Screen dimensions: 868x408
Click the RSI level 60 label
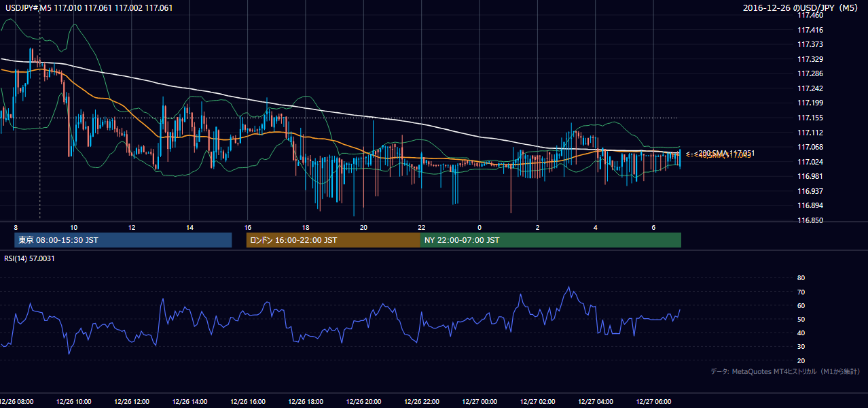point(801,305)
